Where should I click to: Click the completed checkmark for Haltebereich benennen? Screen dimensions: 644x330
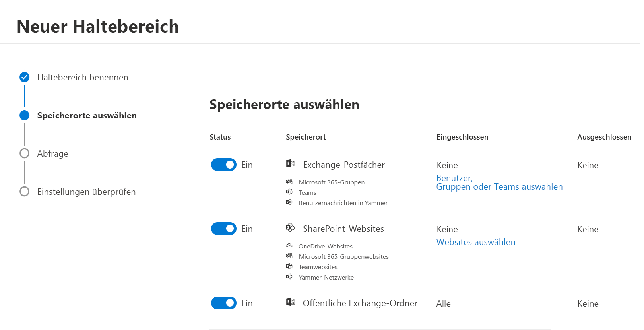click(x=24, y=77)
